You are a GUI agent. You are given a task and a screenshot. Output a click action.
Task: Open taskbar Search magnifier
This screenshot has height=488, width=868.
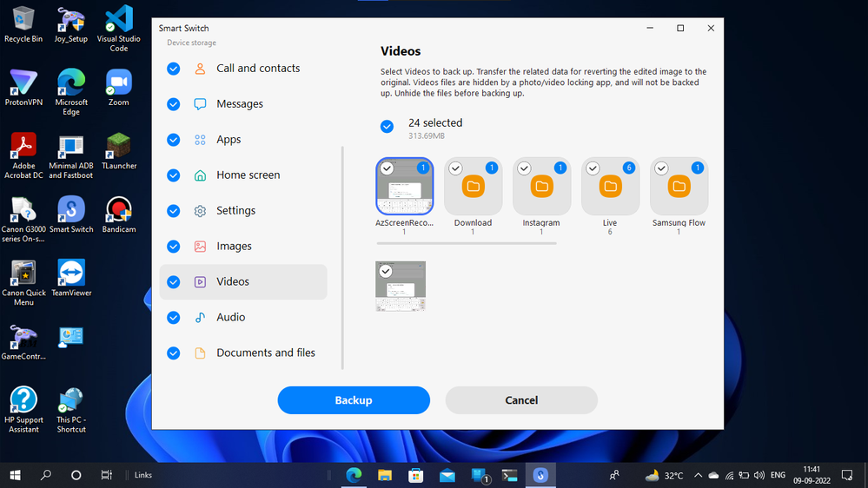[x=46, y=475]
